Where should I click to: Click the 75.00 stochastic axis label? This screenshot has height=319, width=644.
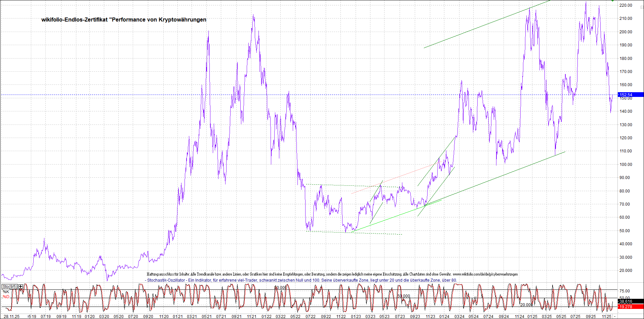click(625, 291)
